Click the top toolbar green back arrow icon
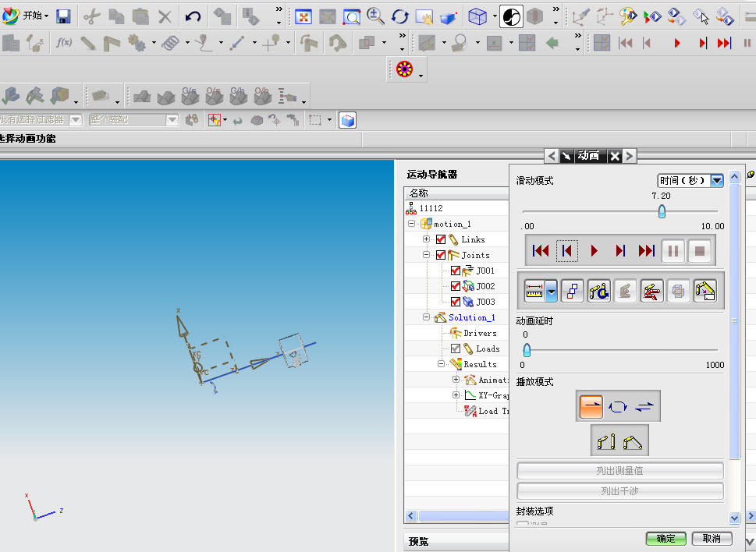 click(552, 43)
